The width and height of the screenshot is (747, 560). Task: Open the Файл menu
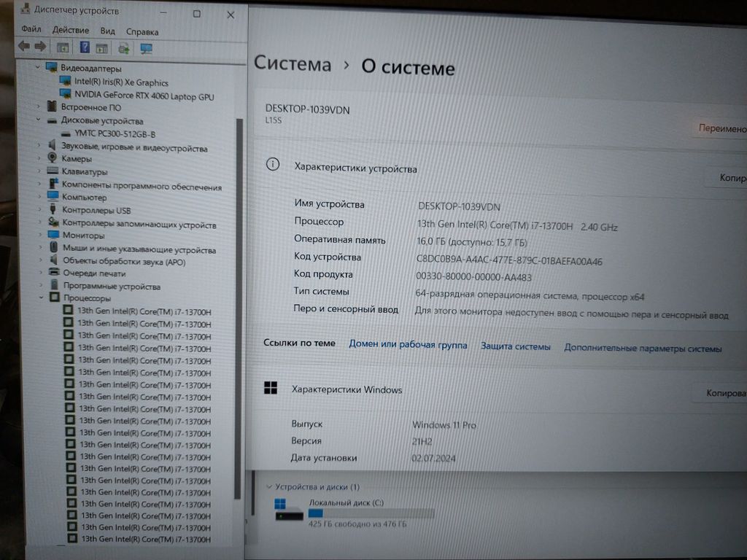click(x=31, y=29)
